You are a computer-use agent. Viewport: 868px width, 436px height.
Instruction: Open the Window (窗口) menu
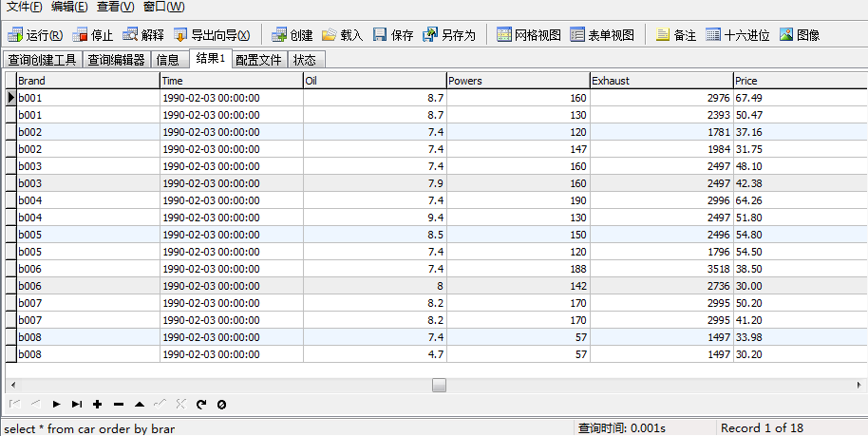163,7
